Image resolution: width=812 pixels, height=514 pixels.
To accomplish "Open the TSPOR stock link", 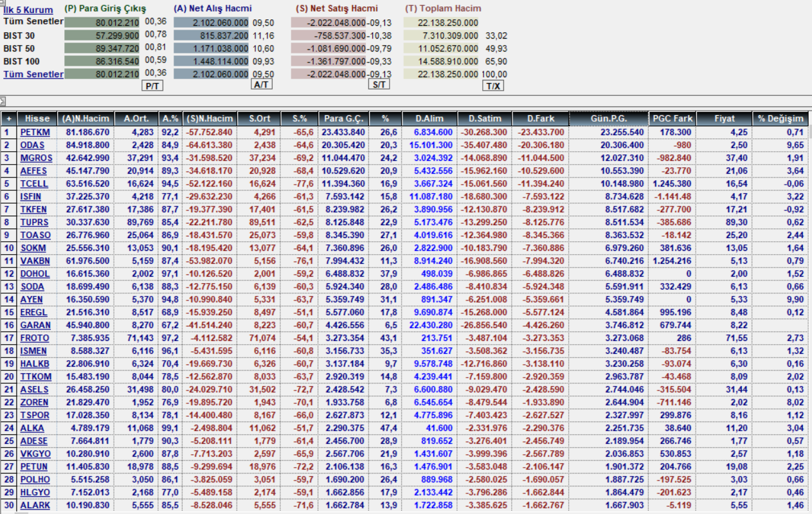I will coord(34,415).
